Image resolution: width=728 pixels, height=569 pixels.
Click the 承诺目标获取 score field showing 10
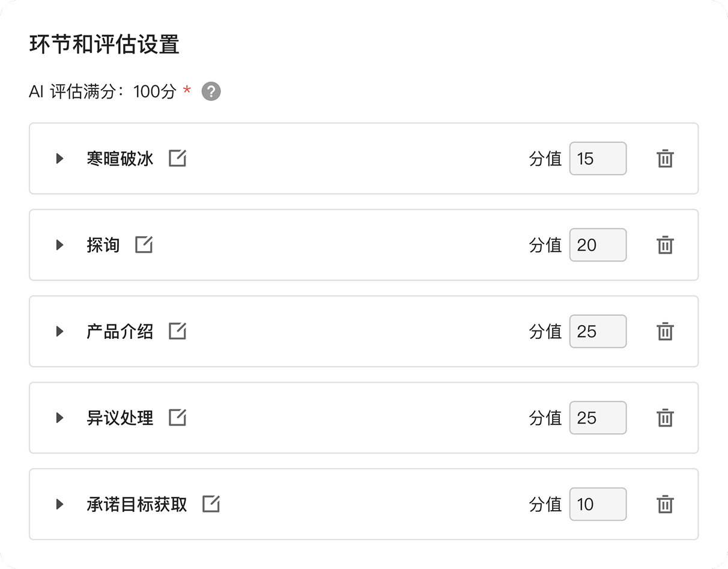click(x=598, y=504)
